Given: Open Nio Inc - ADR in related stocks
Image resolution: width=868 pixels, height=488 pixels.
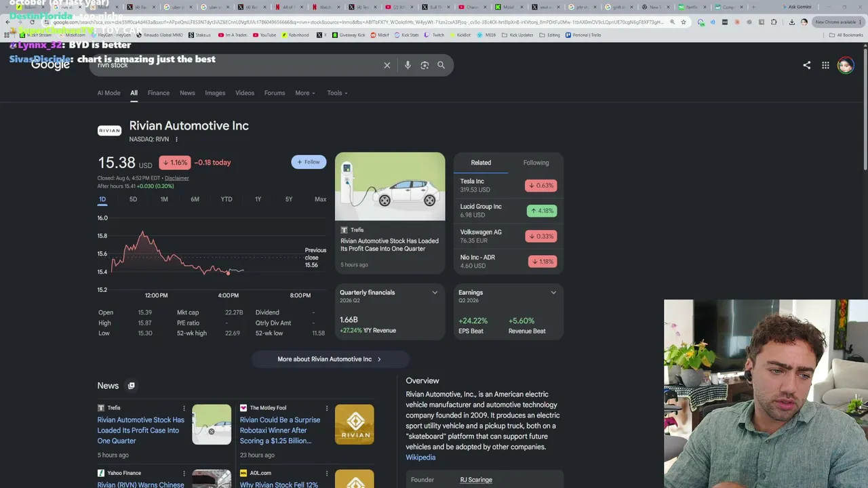Looking at the screenshot, I should tap(508, 262).
